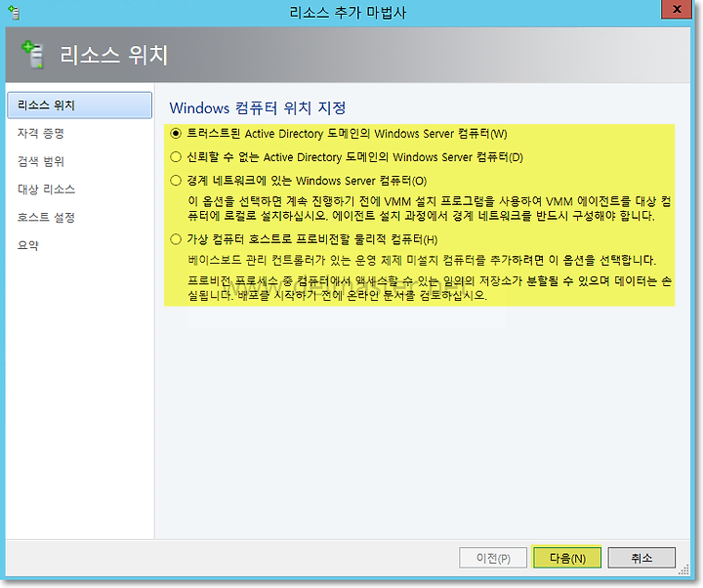
Task: Close the 리소스 추가 마법사 window
Action: pyautogui.click(x=677, y=10)
